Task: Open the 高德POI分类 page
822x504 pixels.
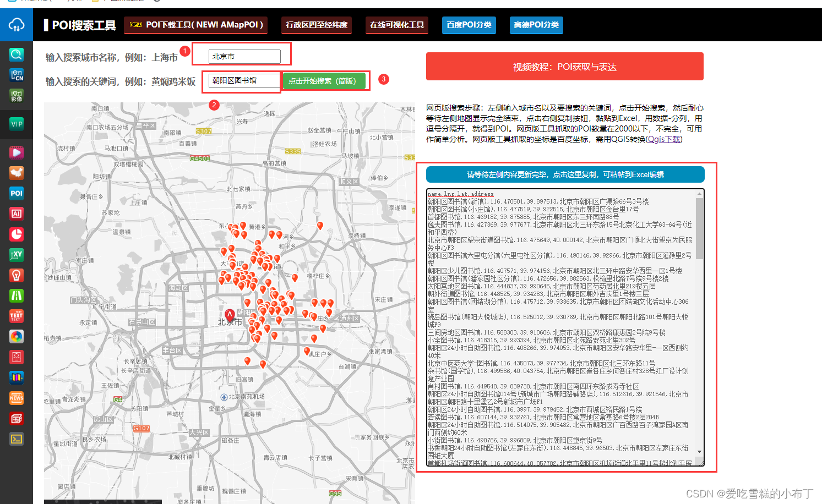Action: (536, 25)
